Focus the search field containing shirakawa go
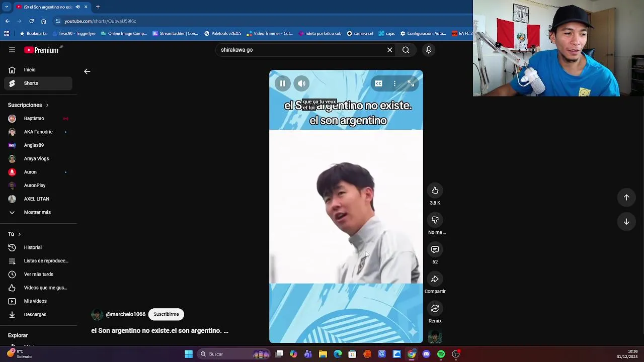644x362 pixels. click(301, 50)
